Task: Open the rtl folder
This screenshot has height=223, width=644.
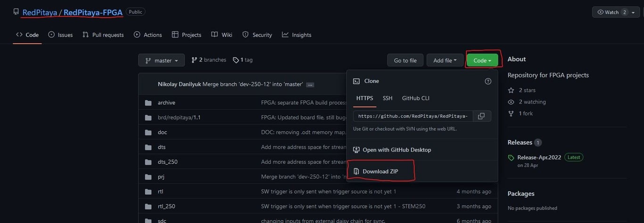Action: [160, 191]
